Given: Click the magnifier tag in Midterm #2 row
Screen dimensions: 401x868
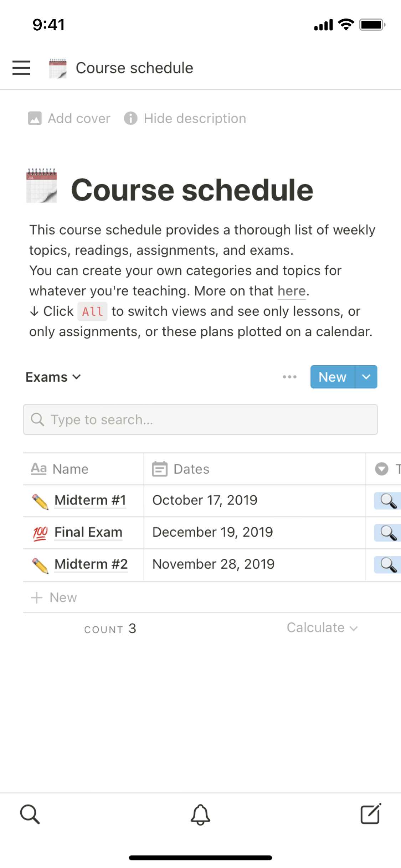Looking at the screenshot, I should click(x=388, y=565).
